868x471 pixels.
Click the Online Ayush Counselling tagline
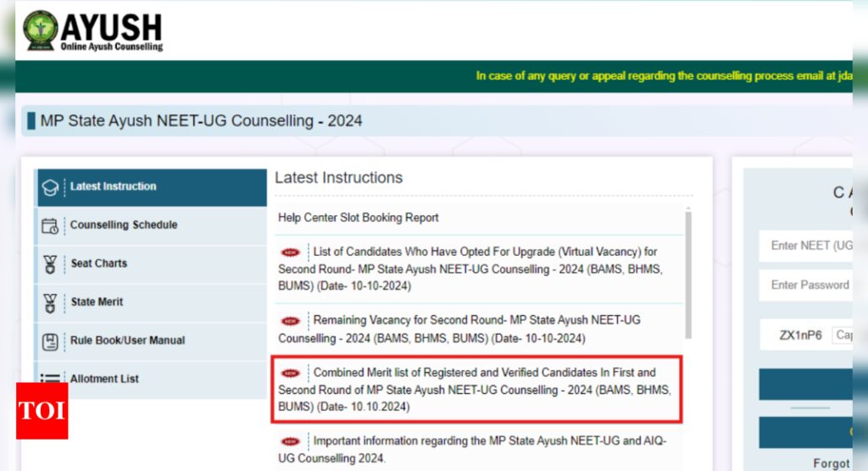pos(112,47)
